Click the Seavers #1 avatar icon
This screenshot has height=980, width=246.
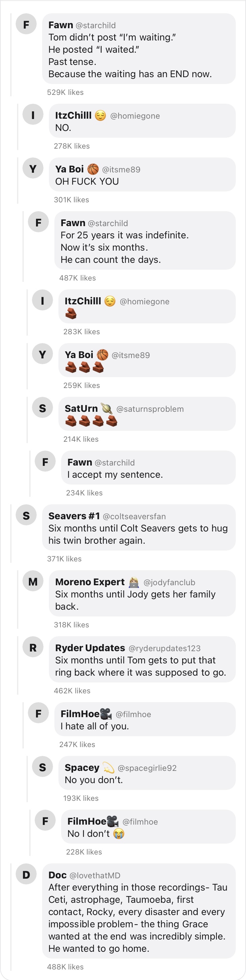pos(26,515)
